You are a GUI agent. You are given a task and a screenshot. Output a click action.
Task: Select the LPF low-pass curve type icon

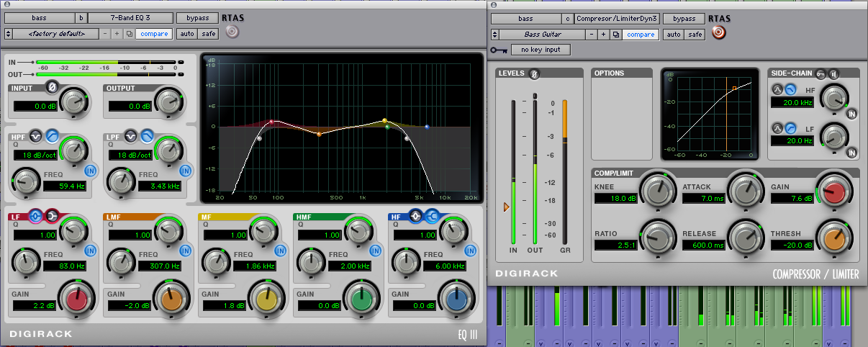click(x=147, y=135)
